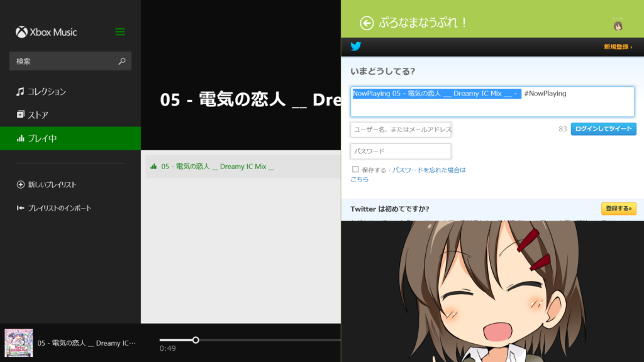This screenshot has height=362, width=644.
Task: Click the Twitter bird logo
Action: (356, 47)
